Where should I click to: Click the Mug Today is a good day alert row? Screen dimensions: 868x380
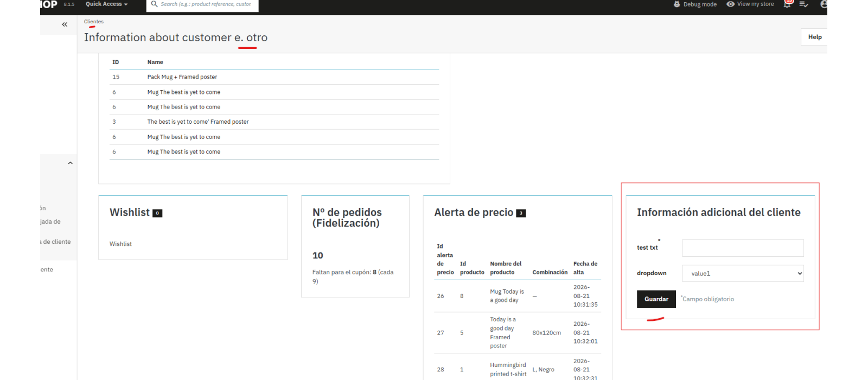tap(518, 296)
